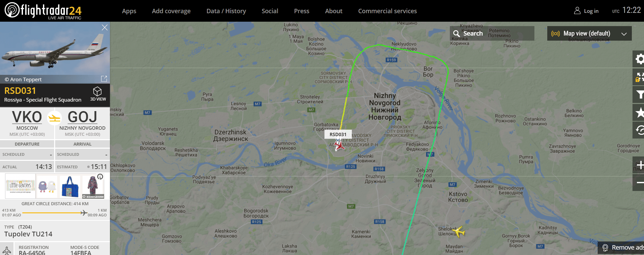This screenshot has width=644, height=255.
Task: Open the bookmarks star icon
Action: (x=639, y=112)
